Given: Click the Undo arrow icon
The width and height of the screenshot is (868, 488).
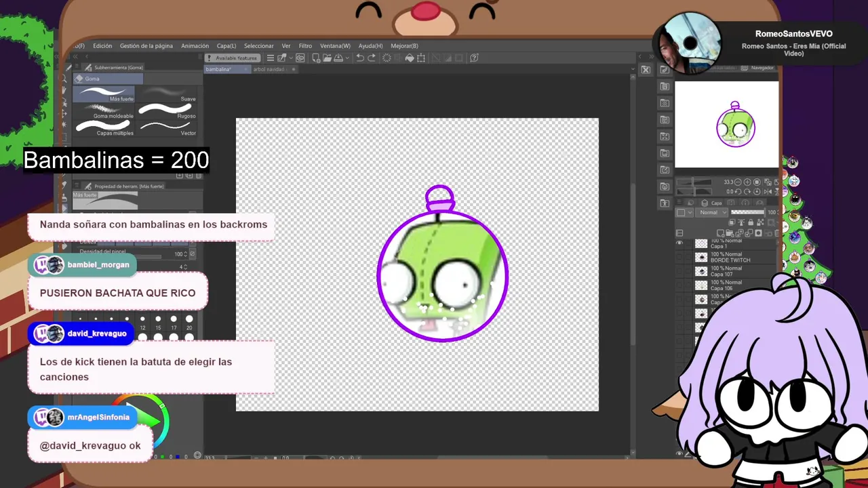Looking at the screenshot, I should click(360, 58).
